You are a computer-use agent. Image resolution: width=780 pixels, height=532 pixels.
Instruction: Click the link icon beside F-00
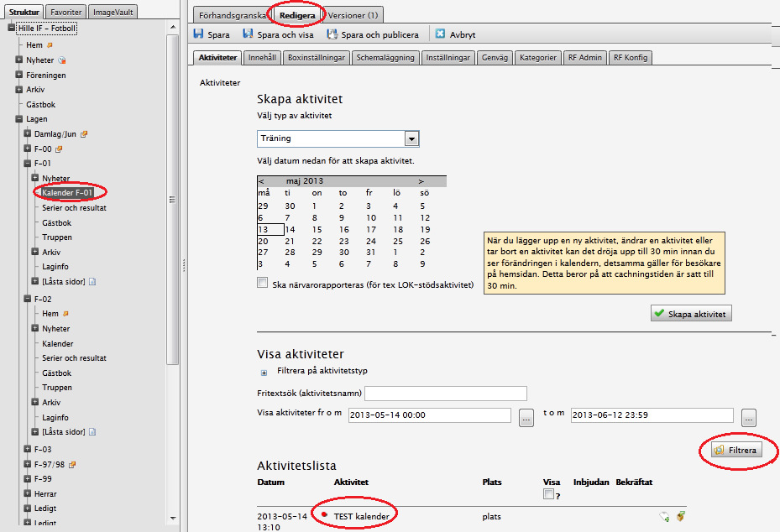pyautogui.click(x=59, y=149)
